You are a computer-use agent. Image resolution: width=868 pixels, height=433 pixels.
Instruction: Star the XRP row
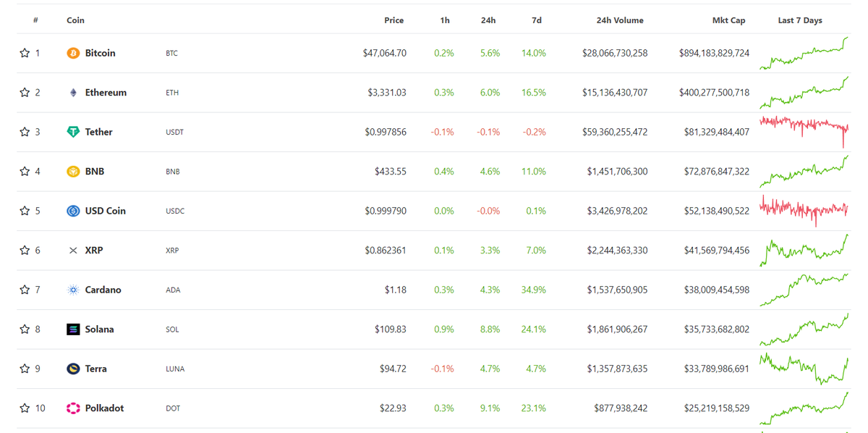coord(25,251)
